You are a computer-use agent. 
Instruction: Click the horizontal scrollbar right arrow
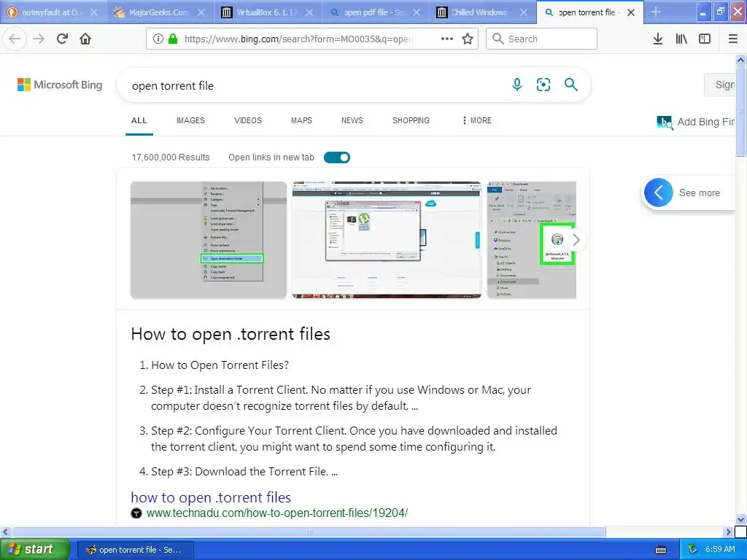729,532
